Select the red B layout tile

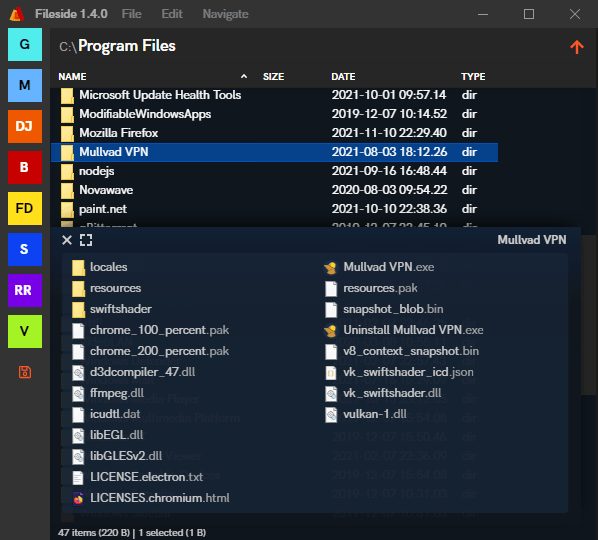[x=25, y=167]
